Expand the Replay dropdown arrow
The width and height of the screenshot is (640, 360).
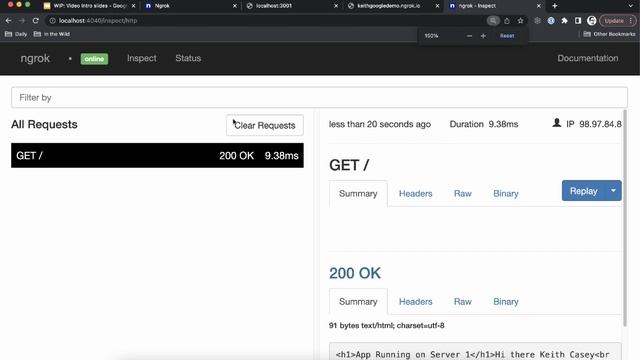click(613, 191)
